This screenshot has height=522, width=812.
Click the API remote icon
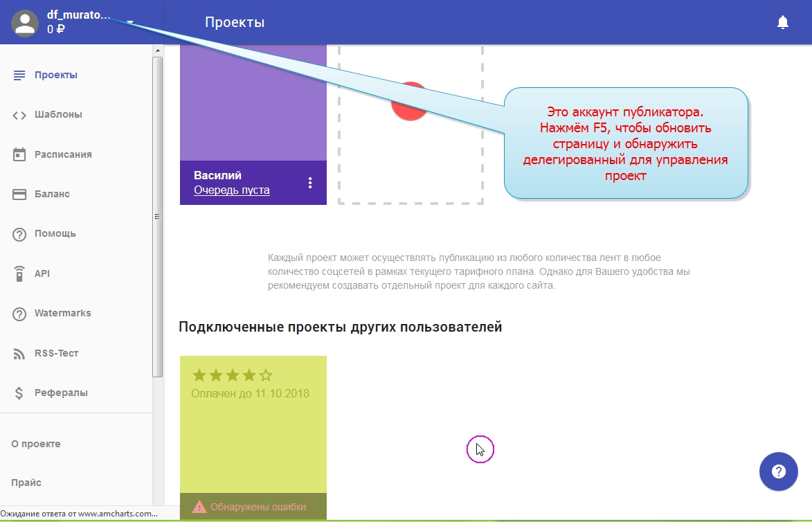(x=19, y=273)
